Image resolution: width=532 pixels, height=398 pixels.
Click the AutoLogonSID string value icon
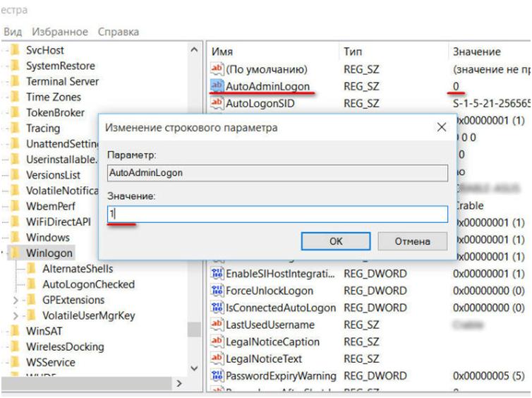click(217, 102)
